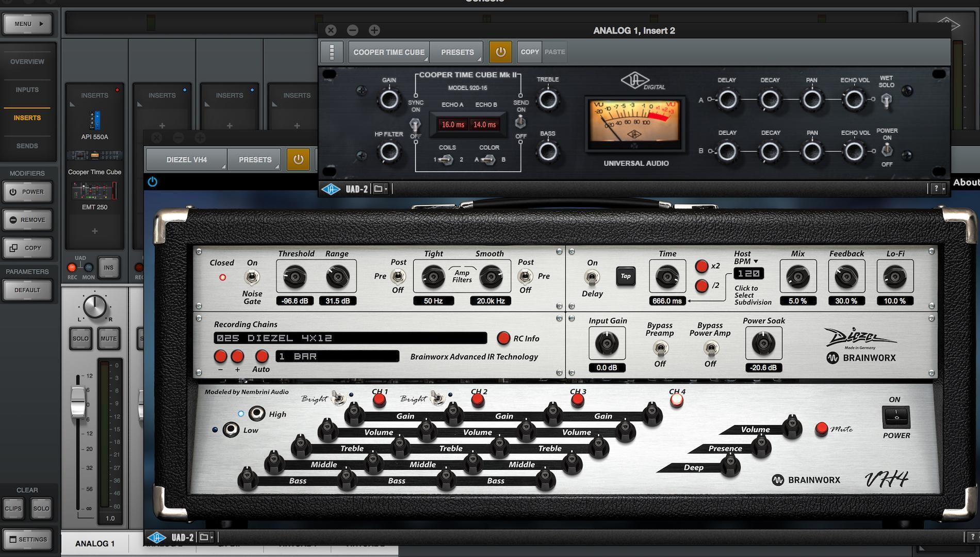The image size is (980, 557).
Task: Click the three-dot options icon in Cooper toolbar
Action: [x=332, y=52]
